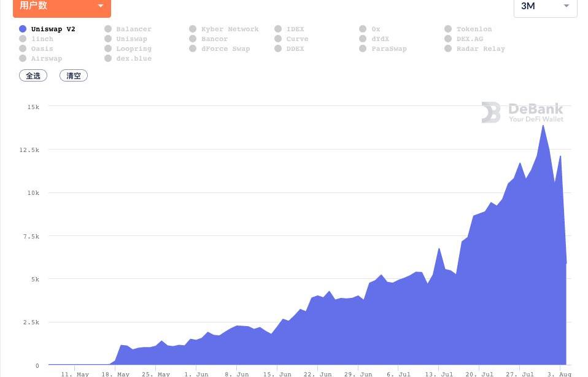Select the Radar Relay legend entry

tap(481, 48)
